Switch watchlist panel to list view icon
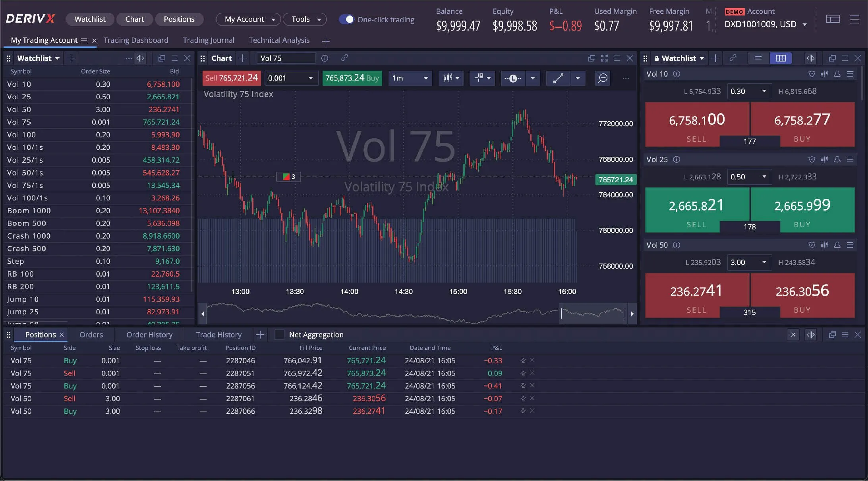868x481 pixels. pos(758,58)
